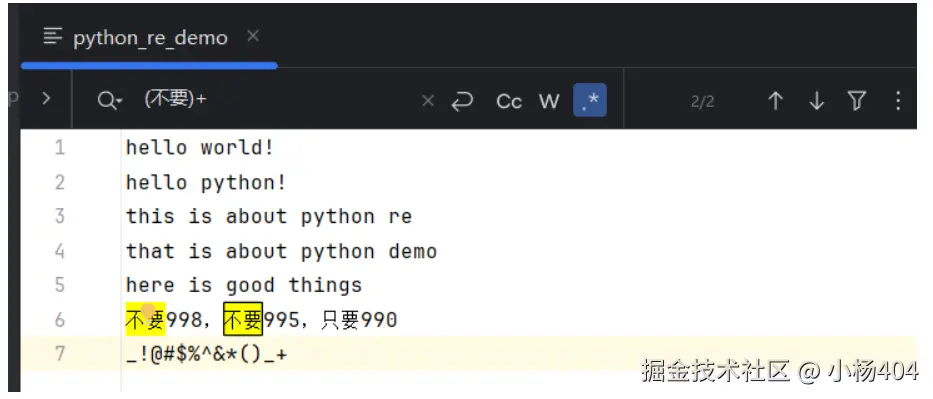This screenshot has height=399, width=933.
Task: Click the line 'here is good things'
Action: (244, 285)
